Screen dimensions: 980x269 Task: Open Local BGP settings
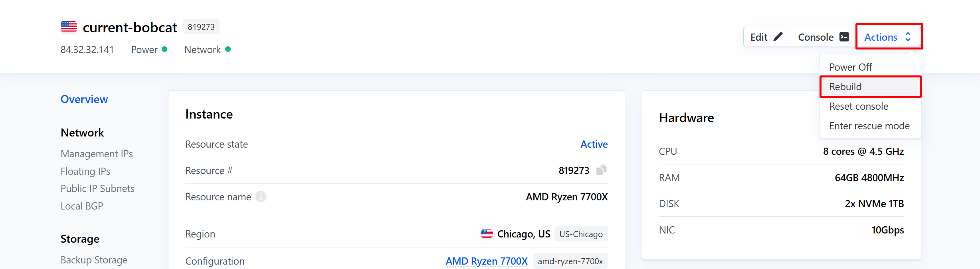coord(82,206)
